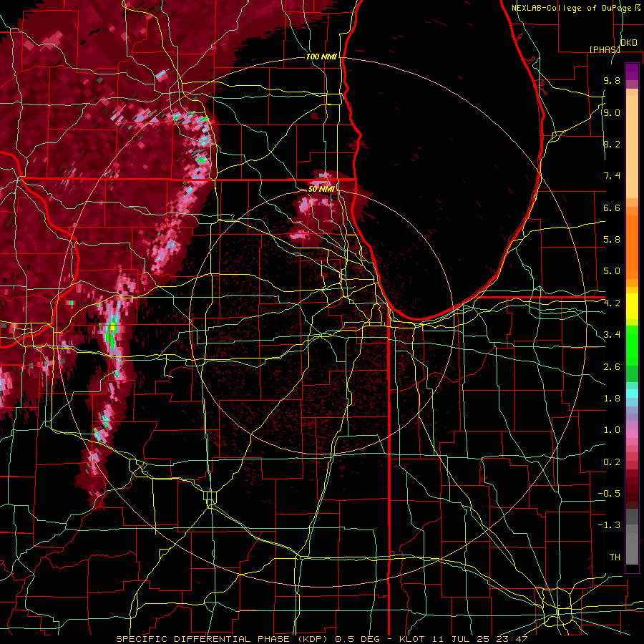Click the bright yellow color bar segment

(x=632, y=306)
